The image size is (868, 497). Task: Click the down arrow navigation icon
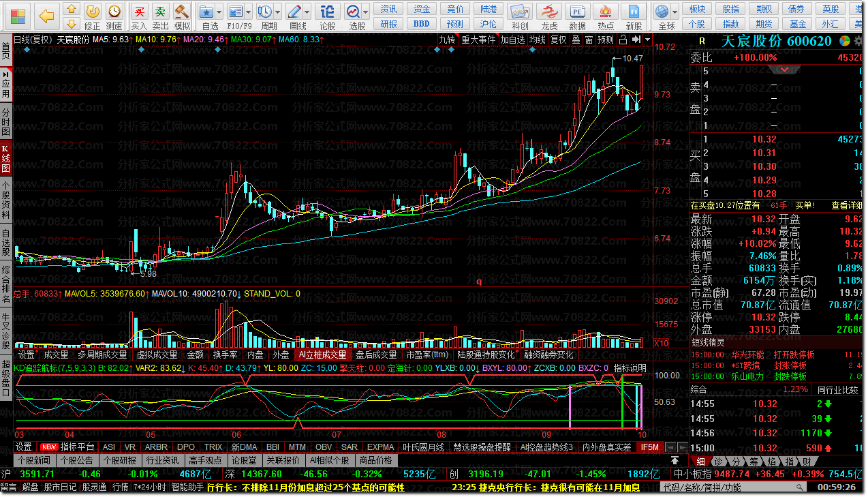(71, 24)
